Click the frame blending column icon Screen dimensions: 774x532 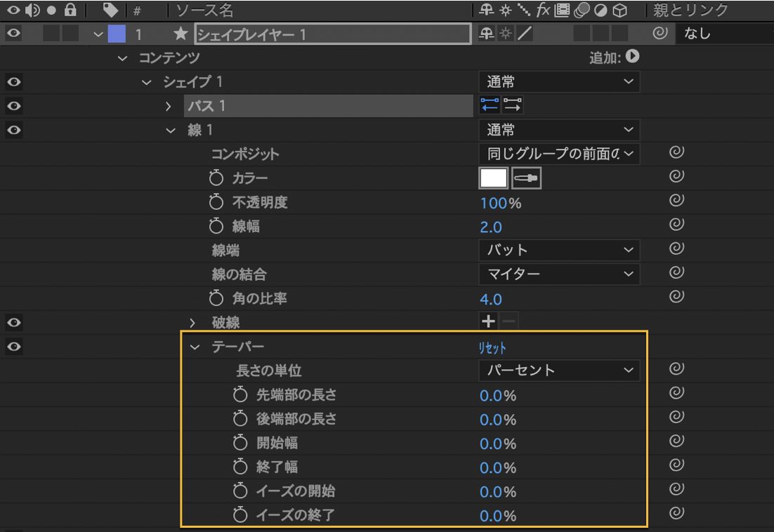click(562, 11)
